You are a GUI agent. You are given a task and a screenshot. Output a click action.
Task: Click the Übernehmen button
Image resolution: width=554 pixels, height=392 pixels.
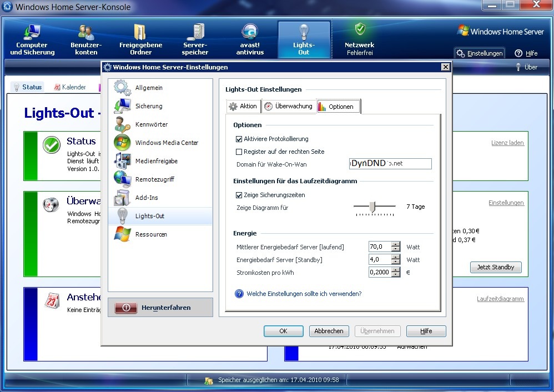point(377,331)
